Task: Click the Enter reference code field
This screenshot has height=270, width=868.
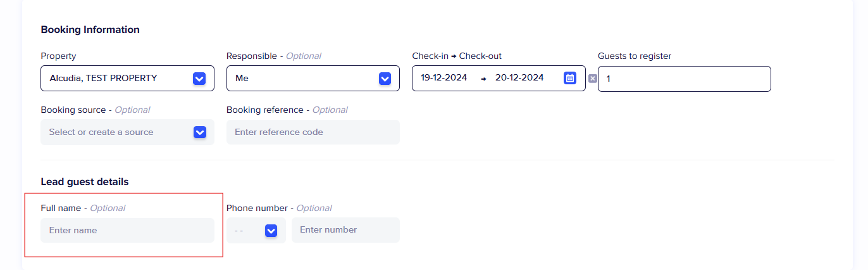Action: pyautogui.click(x=313, y=132)
